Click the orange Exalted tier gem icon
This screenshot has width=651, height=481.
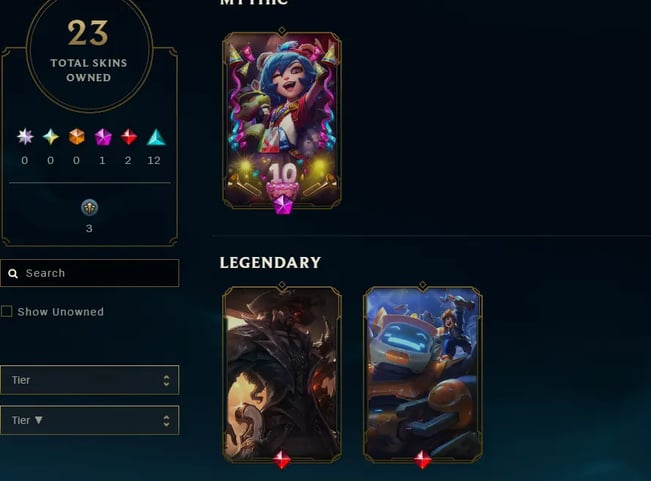(x=76, y=137)
